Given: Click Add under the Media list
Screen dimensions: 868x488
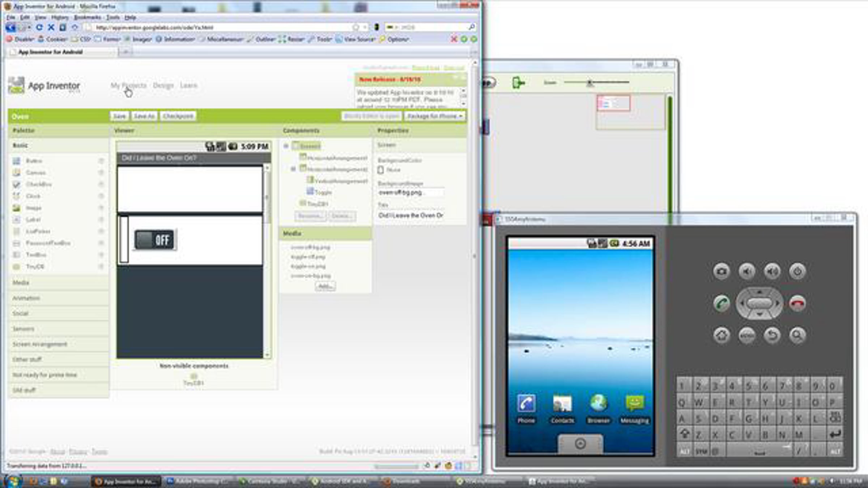Looking at the screenshot, I should 325,287.
